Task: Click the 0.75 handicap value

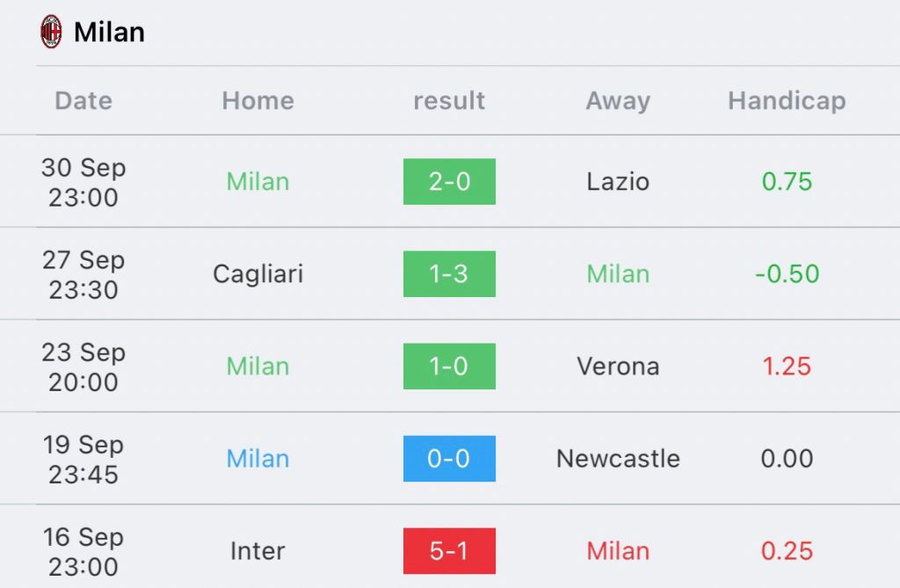Action: point(787,182)
